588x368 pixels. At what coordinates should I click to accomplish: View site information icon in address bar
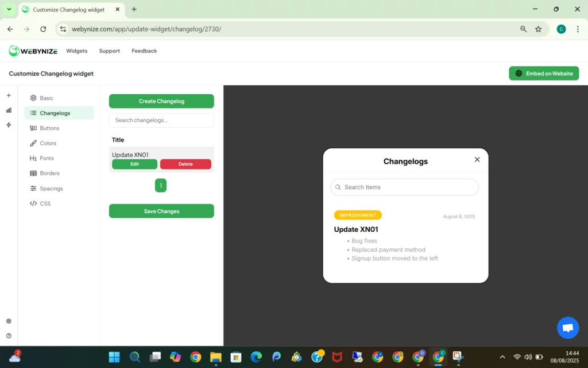[x=63, y=29]
